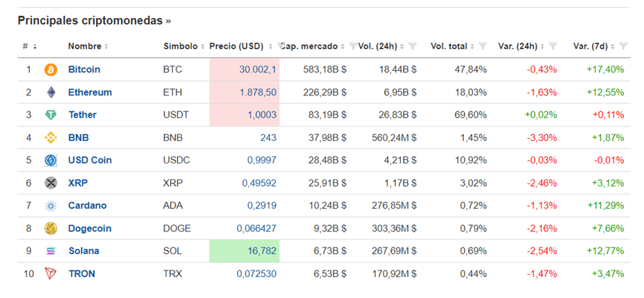The width and height of the screenshot is (644, 298).
Task: Sort by the # rank column arrows
Action: (35, 46)
